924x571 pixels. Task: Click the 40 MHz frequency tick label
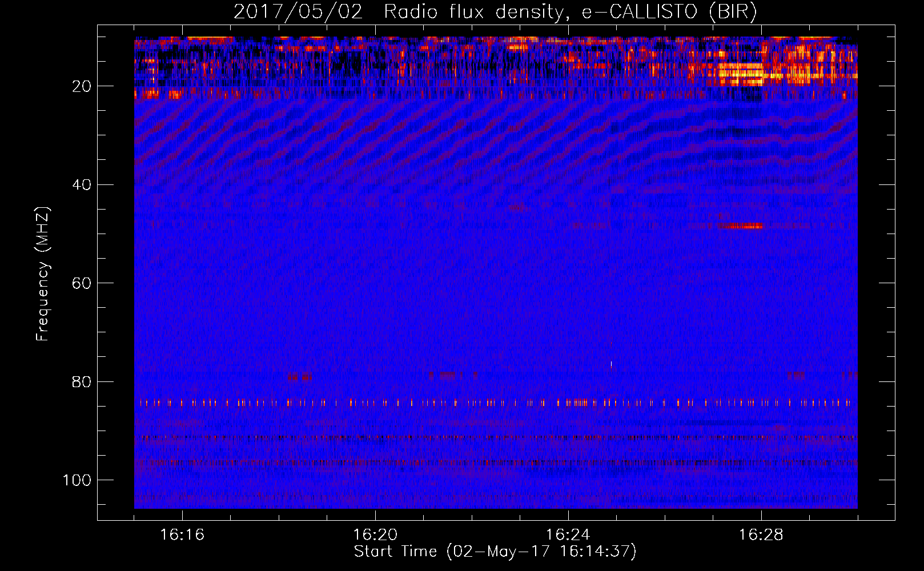(x=82, y=185)
